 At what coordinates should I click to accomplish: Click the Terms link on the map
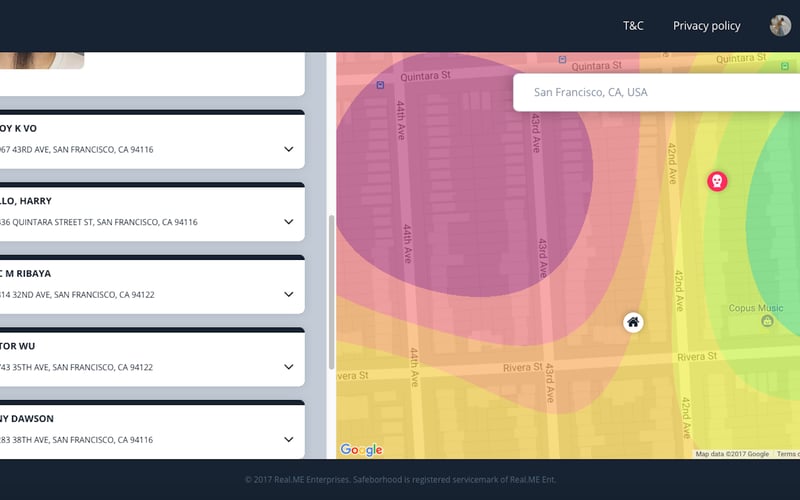click(x=788, y=454)
